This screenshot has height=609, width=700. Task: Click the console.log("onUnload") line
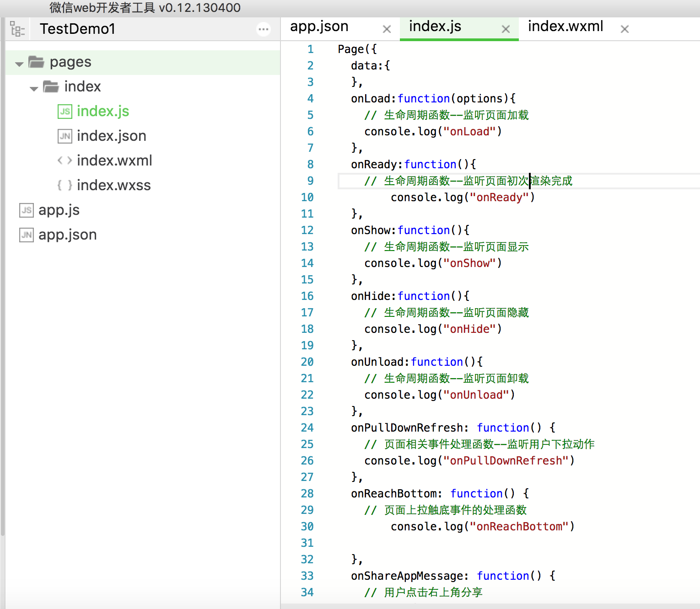440,395
